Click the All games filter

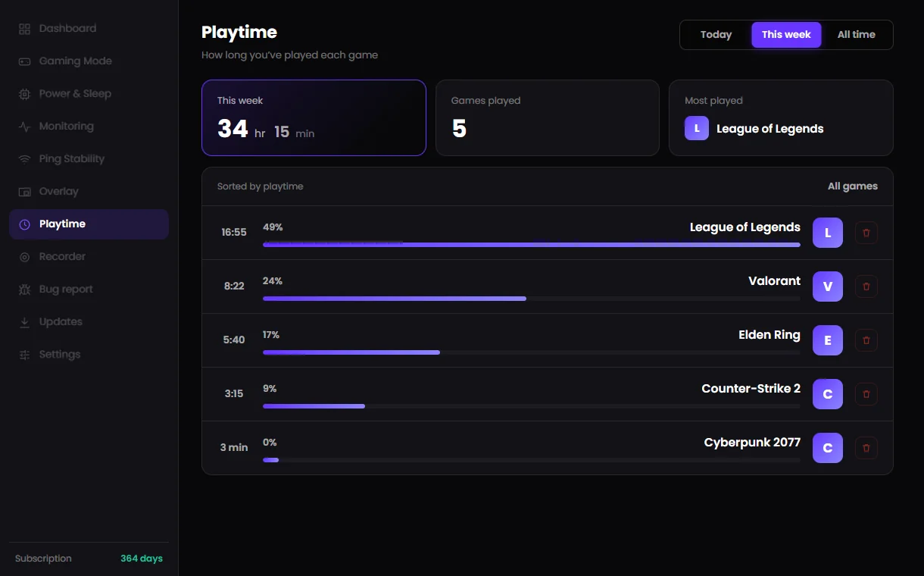[x=853, y=186]
